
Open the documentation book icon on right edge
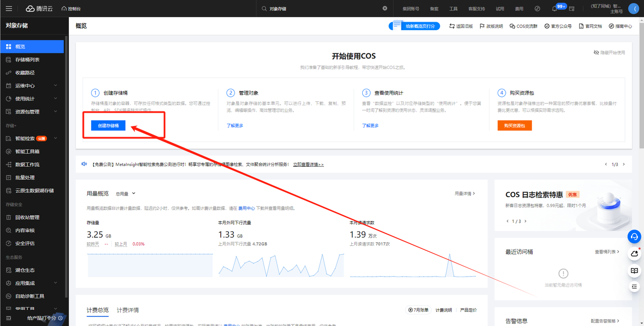[633, 271]
